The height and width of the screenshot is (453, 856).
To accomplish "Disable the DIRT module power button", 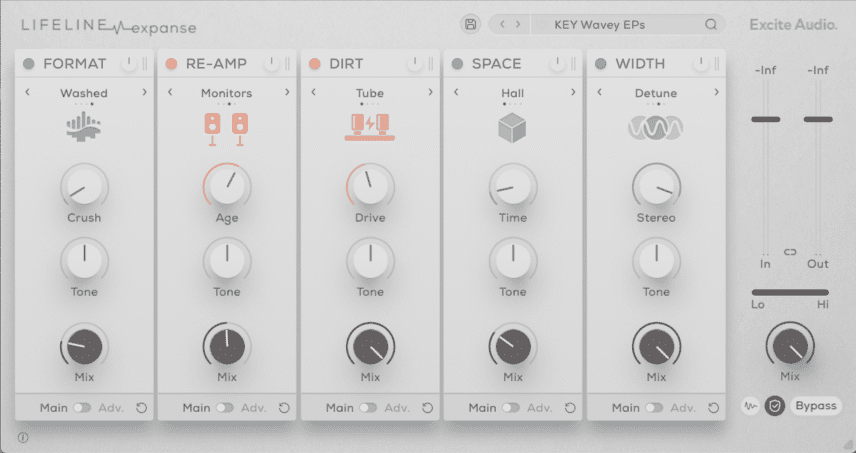I will click(314, 64).
